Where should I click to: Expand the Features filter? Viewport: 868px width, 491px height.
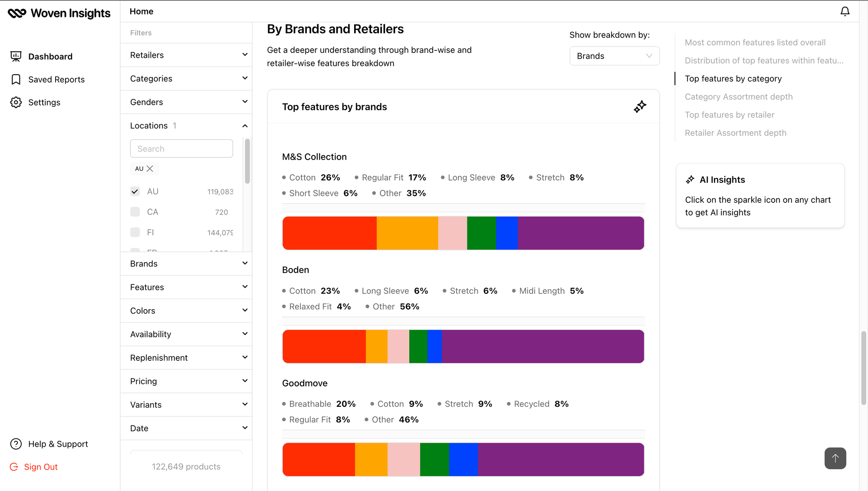186,287
